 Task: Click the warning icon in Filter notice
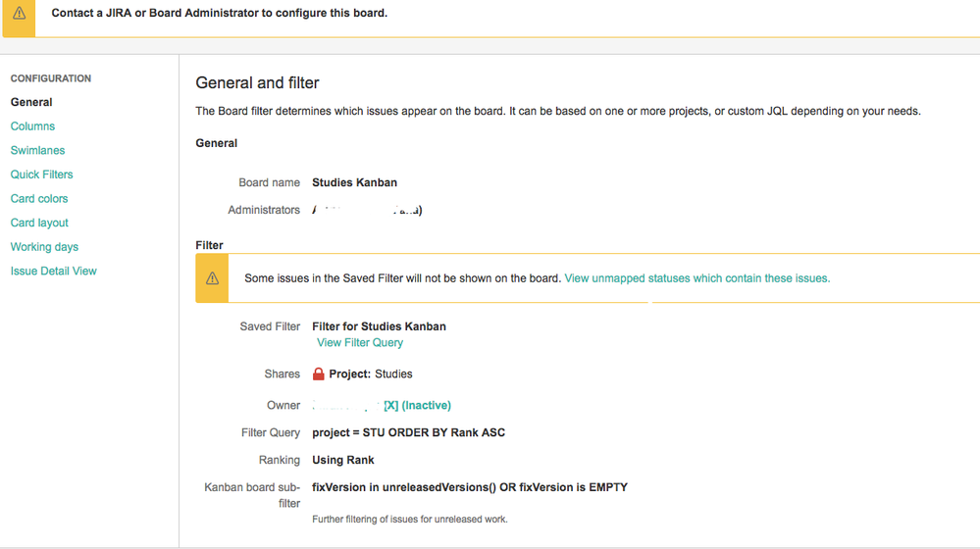213,278
